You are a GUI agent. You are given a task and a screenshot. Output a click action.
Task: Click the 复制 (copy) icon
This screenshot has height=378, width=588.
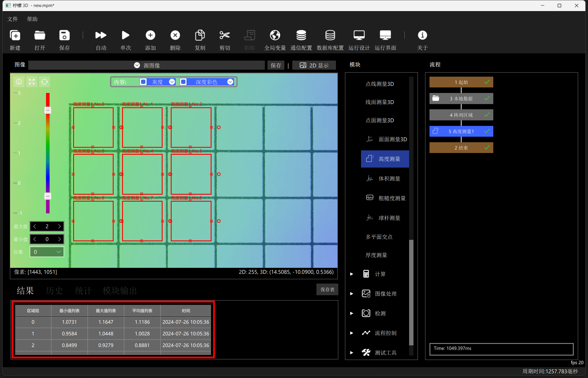click(200, 35)
